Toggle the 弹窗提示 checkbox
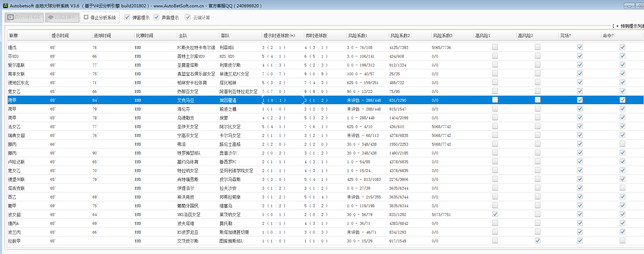This screenshot has height=254, width=644. click(x=127, y=17)
